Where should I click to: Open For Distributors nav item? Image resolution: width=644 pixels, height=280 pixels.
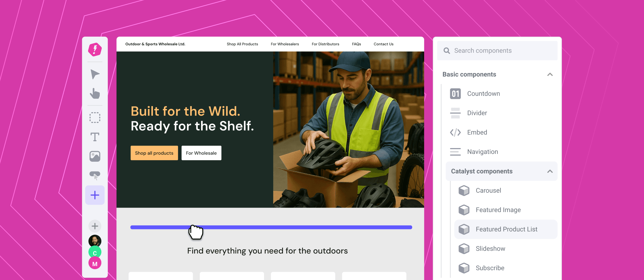point(326,44)
